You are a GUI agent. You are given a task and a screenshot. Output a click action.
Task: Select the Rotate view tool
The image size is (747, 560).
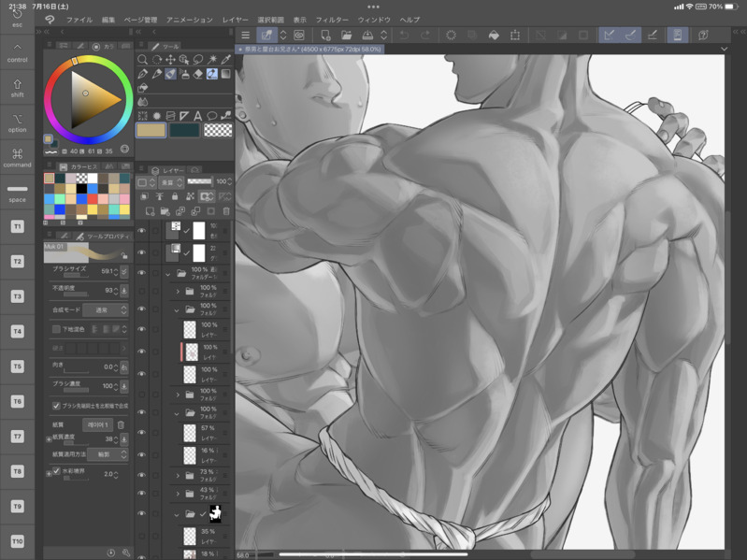[x=156, y=60]
